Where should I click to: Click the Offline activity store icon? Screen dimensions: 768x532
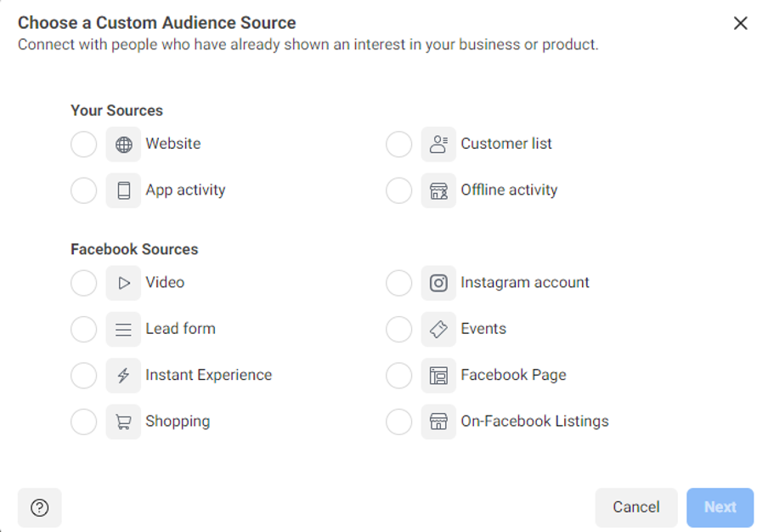click(438, 190)
